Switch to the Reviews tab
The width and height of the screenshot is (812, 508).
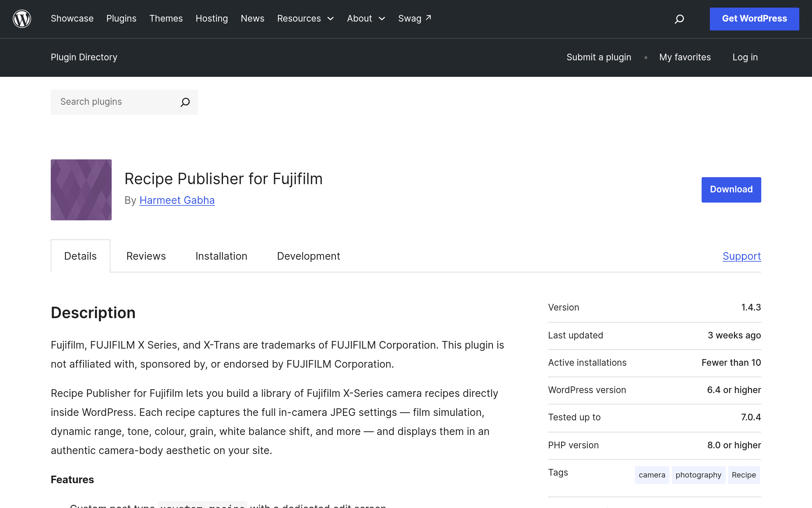146,256
